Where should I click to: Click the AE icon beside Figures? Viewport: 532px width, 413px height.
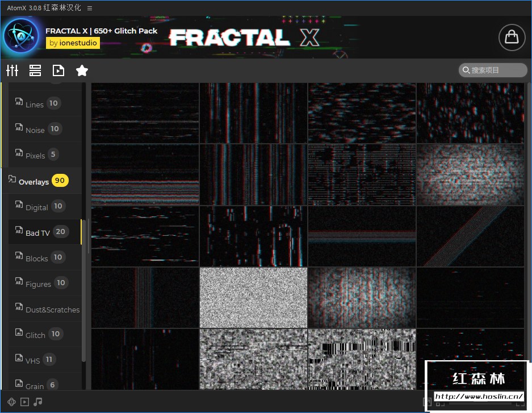pos(19,281)
